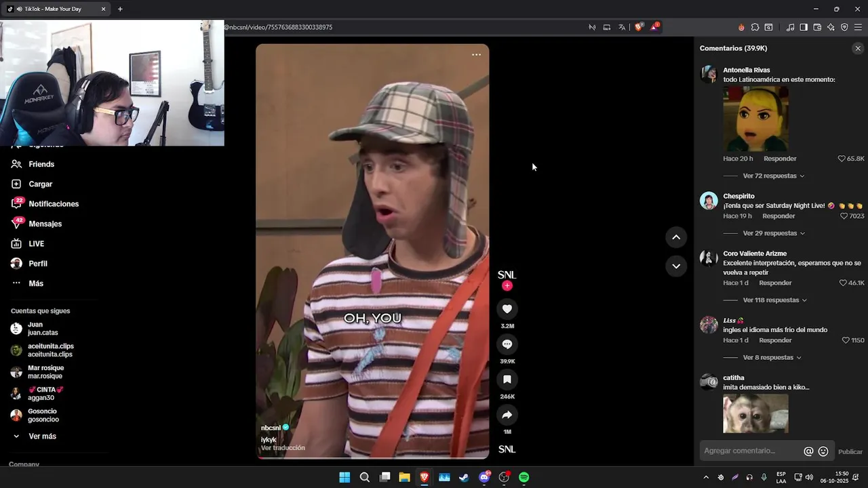Open the SNL profile avatar beside the video
The width and height of the screenshot is (868, 488).
pos(507,274)
